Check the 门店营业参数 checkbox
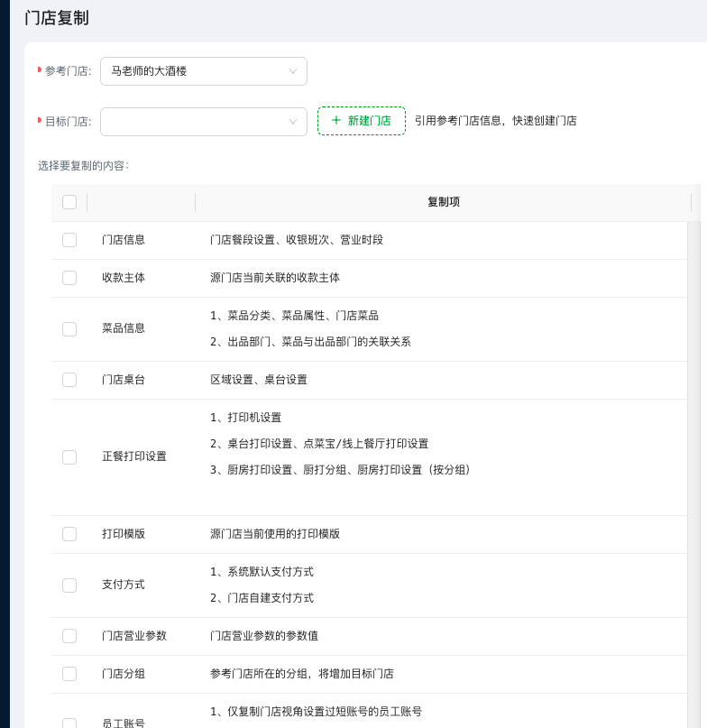This screenshot has height=728, width=707. pos(69,636)
